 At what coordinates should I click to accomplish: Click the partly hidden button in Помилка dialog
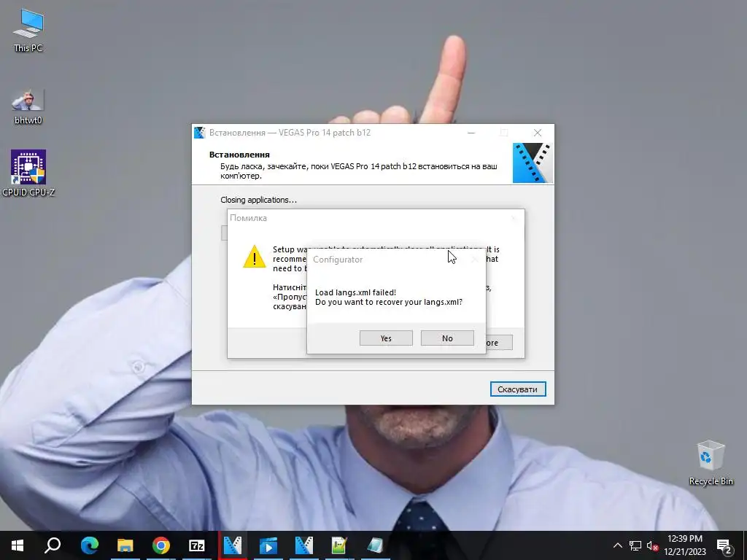pos(499,343)
